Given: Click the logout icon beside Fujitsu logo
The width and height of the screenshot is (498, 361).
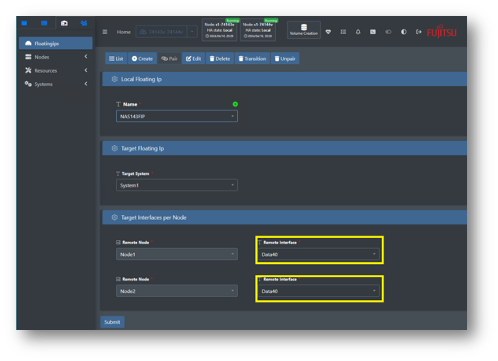Looking at the screenshot, I should click(419, 32).
